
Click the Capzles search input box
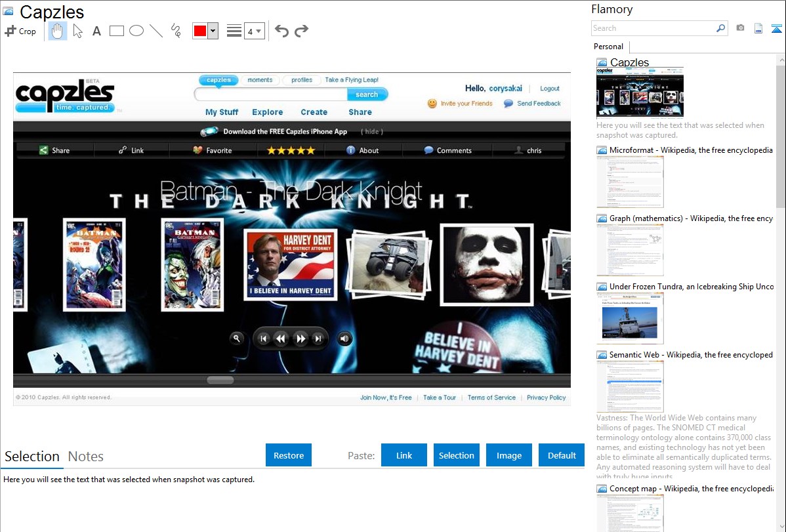[x=271, y=94]
